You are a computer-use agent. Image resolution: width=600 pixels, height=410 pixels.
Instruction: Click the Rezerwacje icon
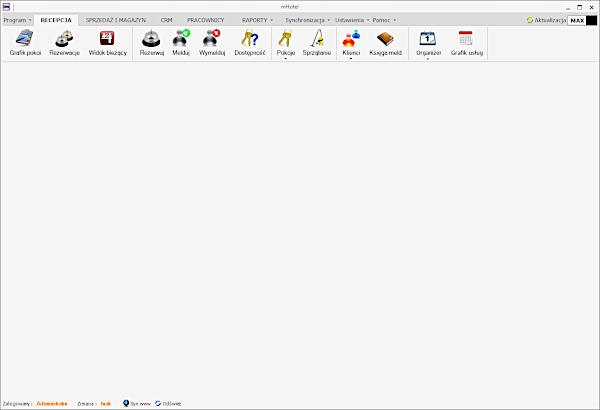click(64, 42)
